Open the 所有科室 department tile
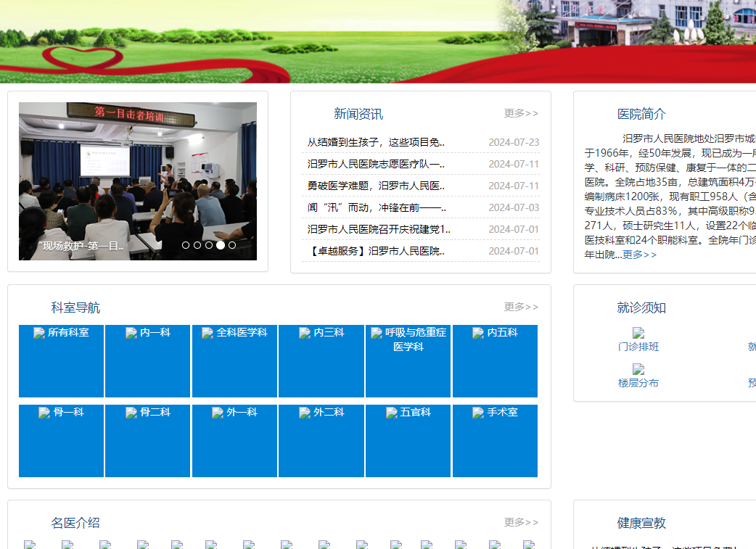 [x=61, y=361]
